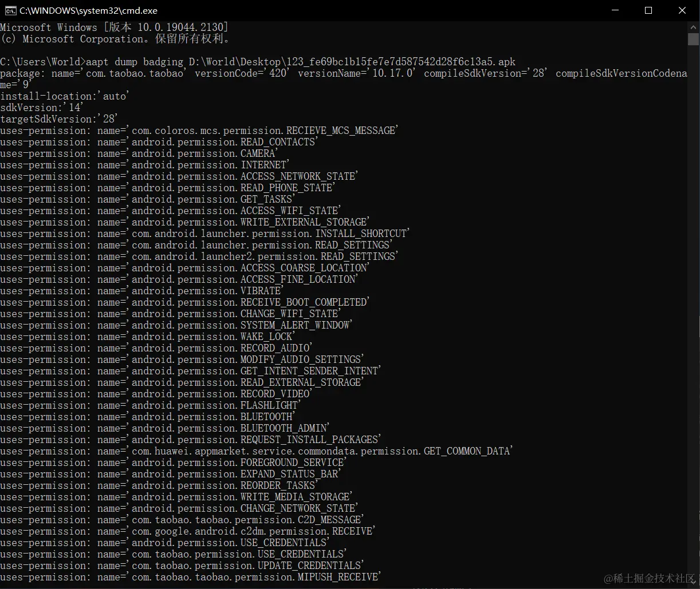The image size is (700, 589).
Task: Click the GET_TASKS permission line
Action: pyautogui.click(x=148, y=199)
